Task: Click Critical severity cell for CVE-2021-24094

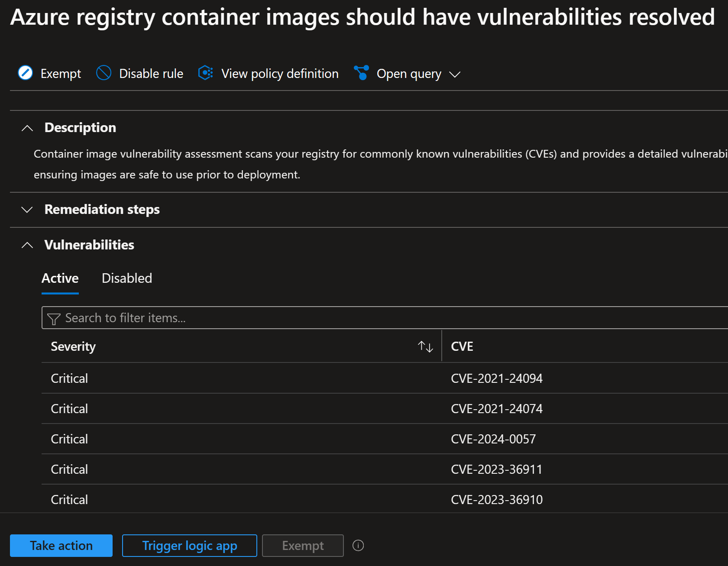Action: (x=69, y=378)
